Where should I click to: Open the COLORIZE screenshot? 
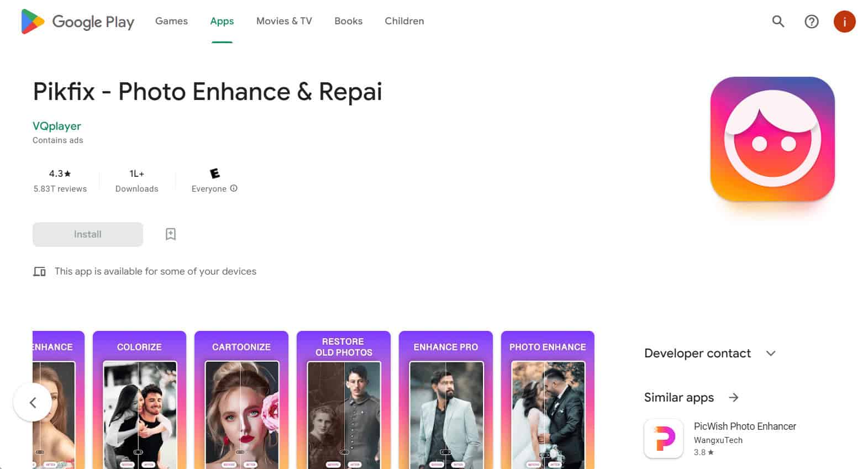pyautogui.click(x=139, y=400)
